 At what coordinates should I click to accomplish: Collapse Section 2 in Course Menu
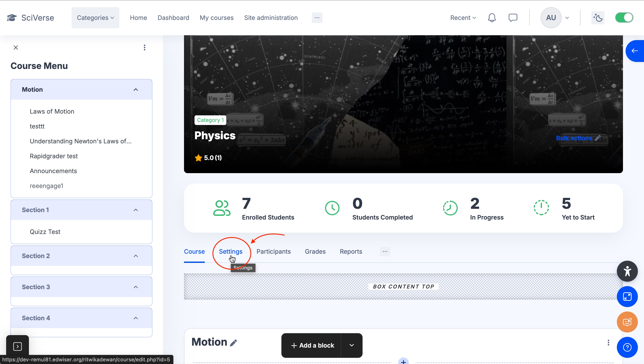pyautogui.click(x=136, y=256)
